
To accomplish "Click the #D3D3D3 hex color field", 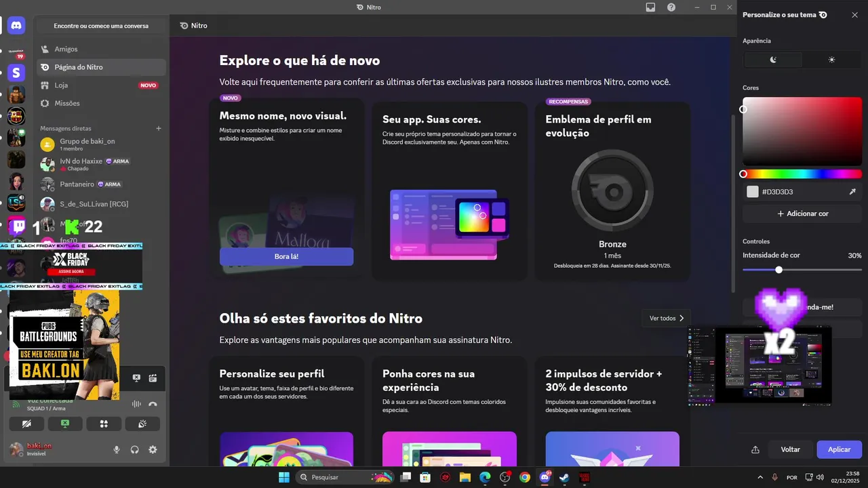I will [x=802, y=192].
